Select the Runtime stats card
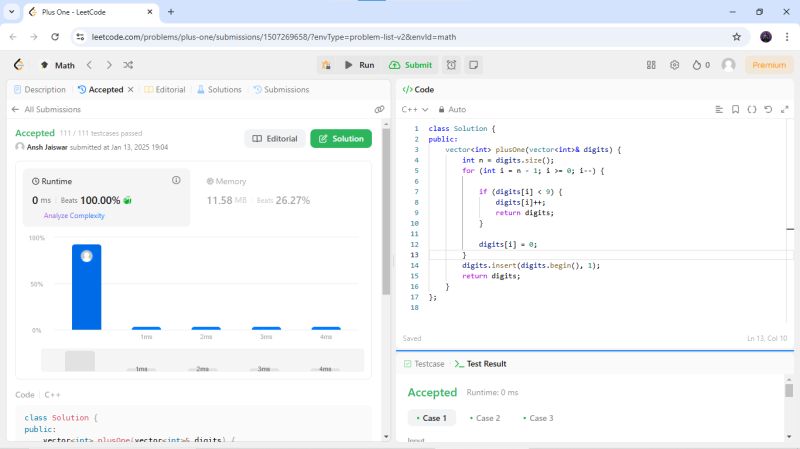The width and height of the screenshot is (800, 449). pyautogui.click(x=106, y=197)
